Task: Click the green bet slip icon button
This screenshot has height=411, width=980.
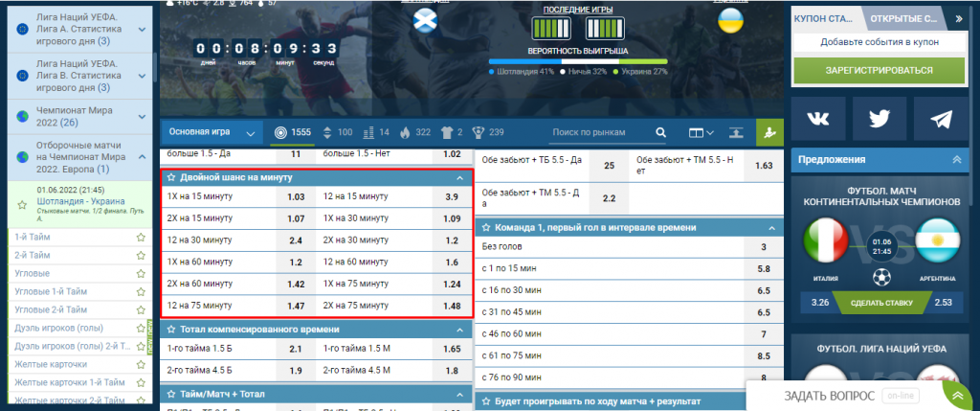Action: 768,132
